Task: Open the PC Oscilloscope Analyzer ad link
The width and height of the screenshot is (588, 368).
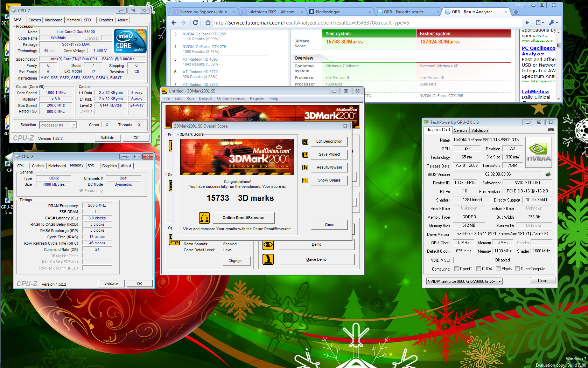Action: pyautogui.click(x=538, y=51)
